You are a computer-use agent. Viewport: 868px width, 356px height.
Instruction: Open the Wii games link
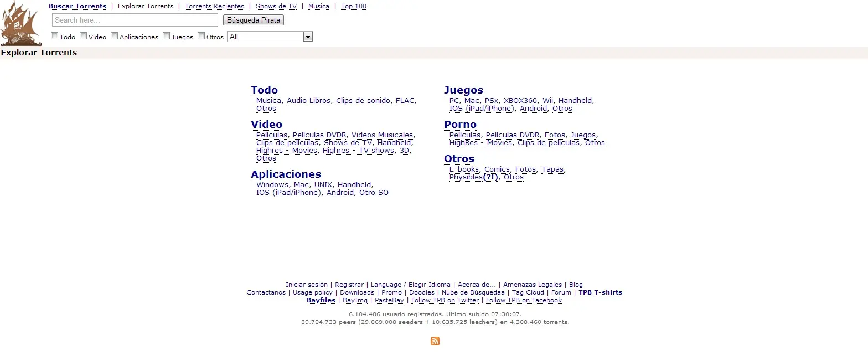pos(547,101)
